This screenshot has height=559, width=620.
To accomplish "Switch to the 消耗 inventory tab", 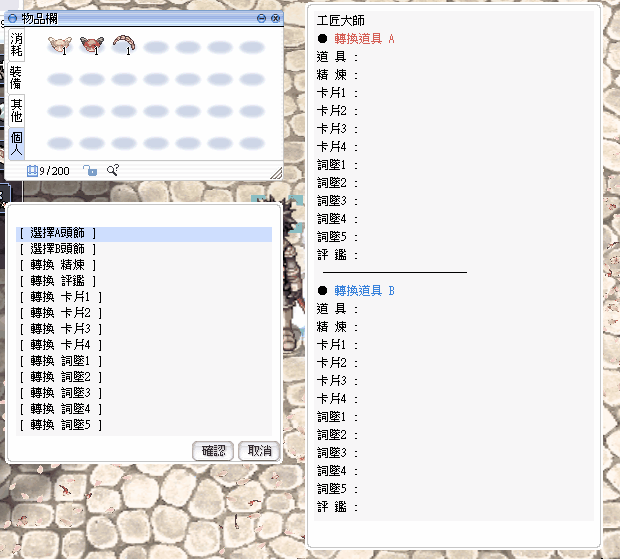I will (x=16, y=44).
